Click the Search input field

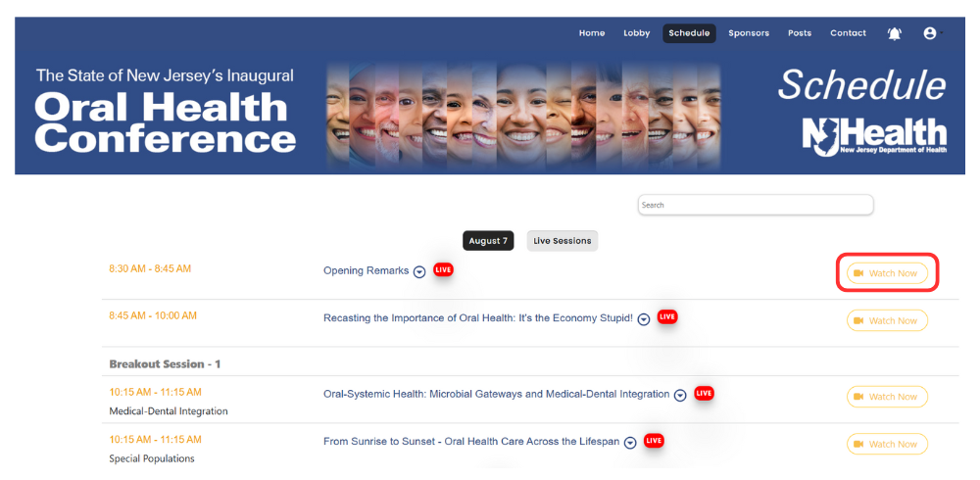click(755, 205)
